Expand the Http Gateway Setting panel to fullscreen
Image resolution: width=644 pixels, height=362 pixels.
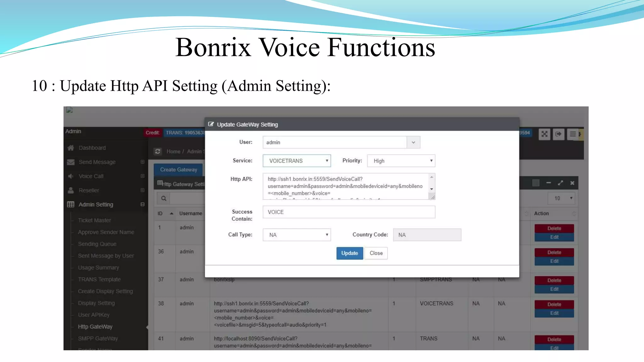pyautogui.click(x=560, y=183)
